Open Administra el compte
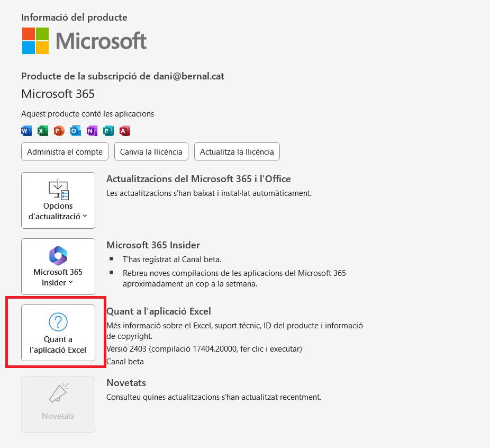The image size is (490, 448). 65,151
